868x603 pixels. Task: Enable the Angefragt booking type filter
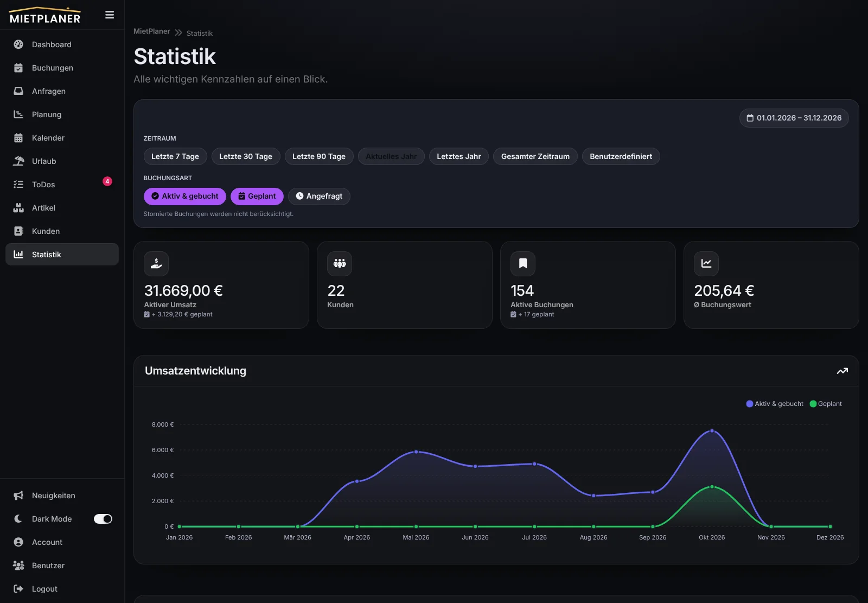[319, 196]
